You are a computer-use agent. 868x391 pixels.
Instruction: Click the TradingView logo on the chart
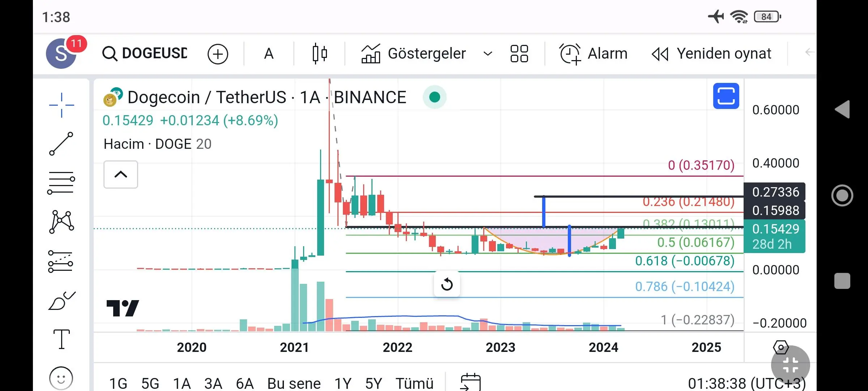123,308
